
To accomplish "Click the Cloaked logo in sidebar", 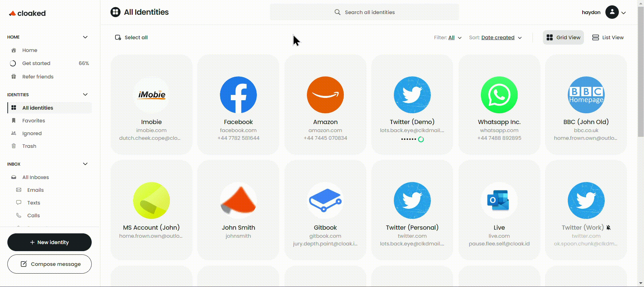I will pyautogui.click(x=27, y=13).
